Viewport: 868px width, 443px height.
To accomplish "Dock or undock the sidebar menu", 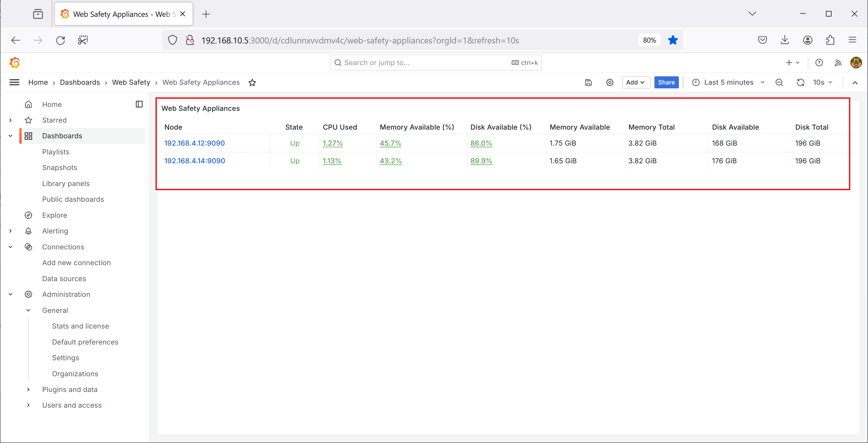I will point(139,104).
